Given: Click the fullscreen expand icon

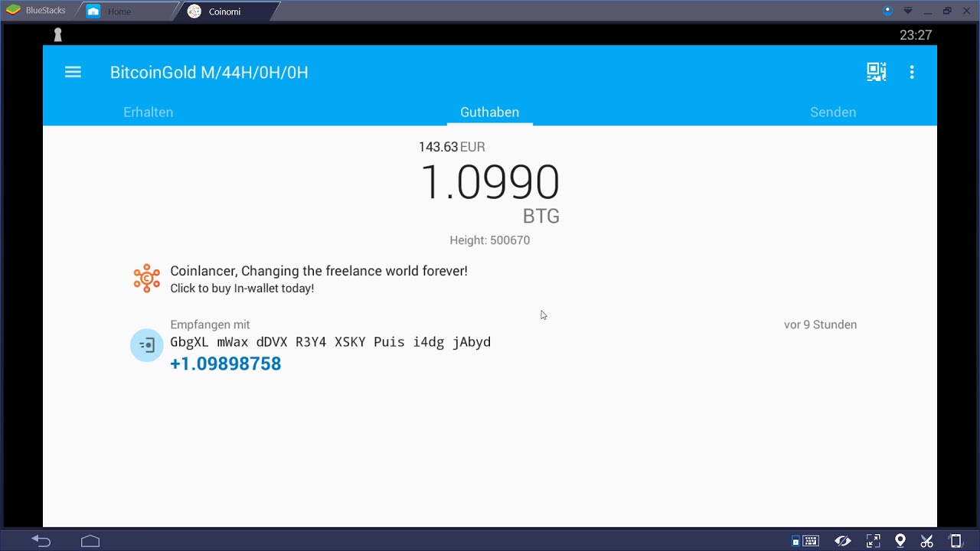Looking at the screenshot, I should click(873, 541).
